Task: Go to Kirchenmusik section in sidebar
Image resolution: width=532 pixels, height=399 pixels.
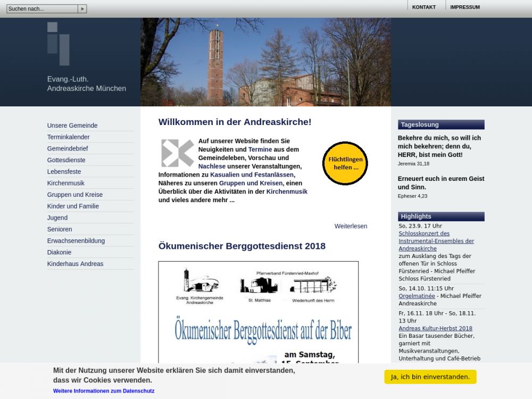Action: click(x=65, y=183)
